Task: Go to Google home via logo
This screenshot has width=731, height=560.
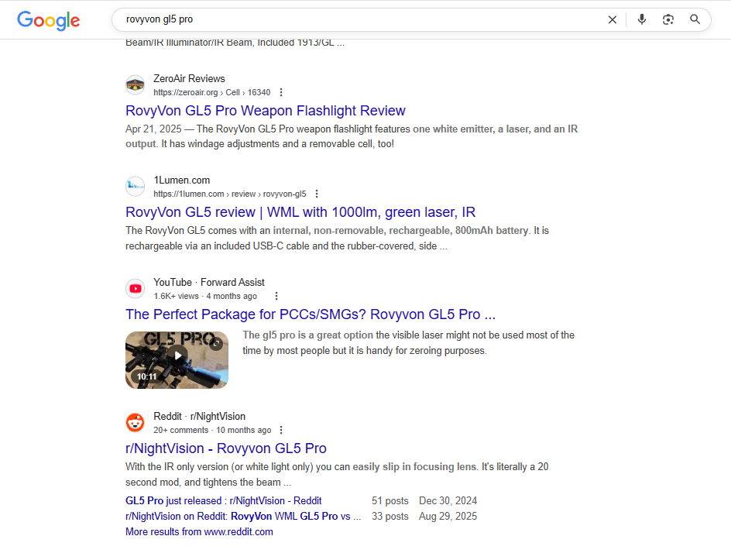Action: coord(49,20)
